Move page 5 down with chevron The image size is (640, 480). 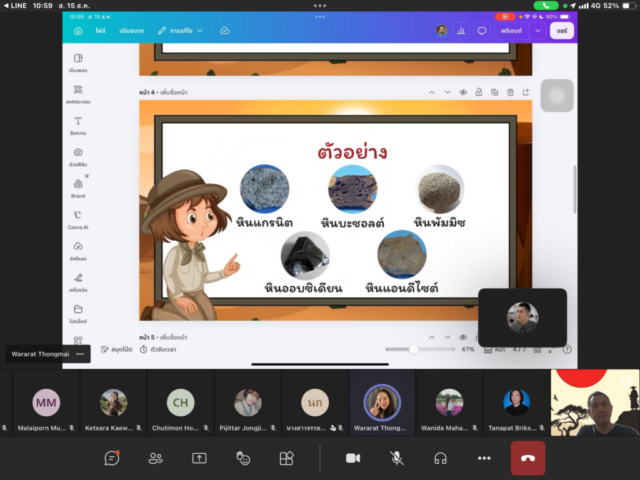pyautogui.click(x=447, y=338)
